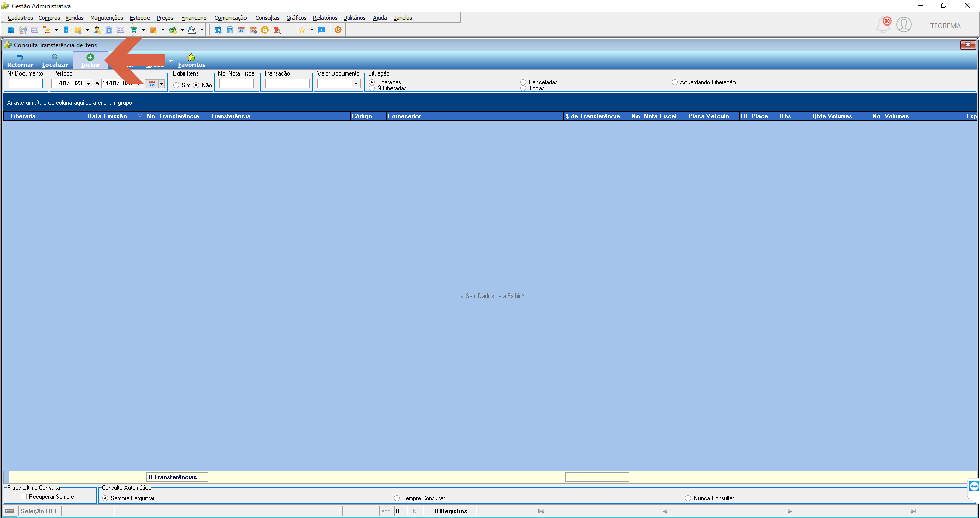Select Sim under Exibir Itens
980x518 pixels.
pyautogui.click(x=176, y=85)
